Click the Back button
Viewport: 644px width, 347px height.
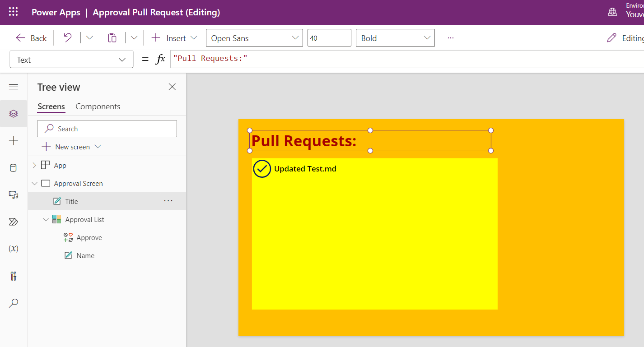(x=31, y=38)
